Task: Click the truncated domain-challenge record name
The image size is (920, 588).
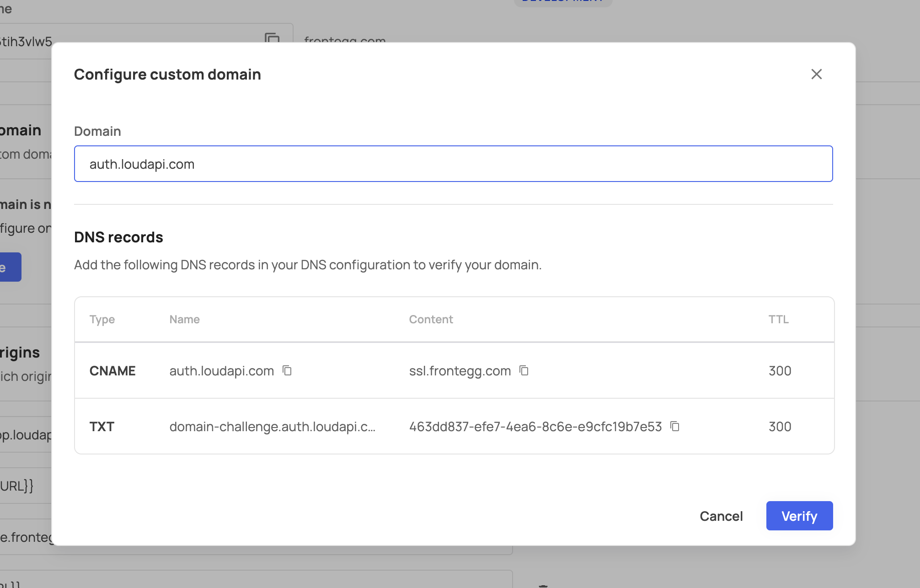Action: (x=272, y=427)
